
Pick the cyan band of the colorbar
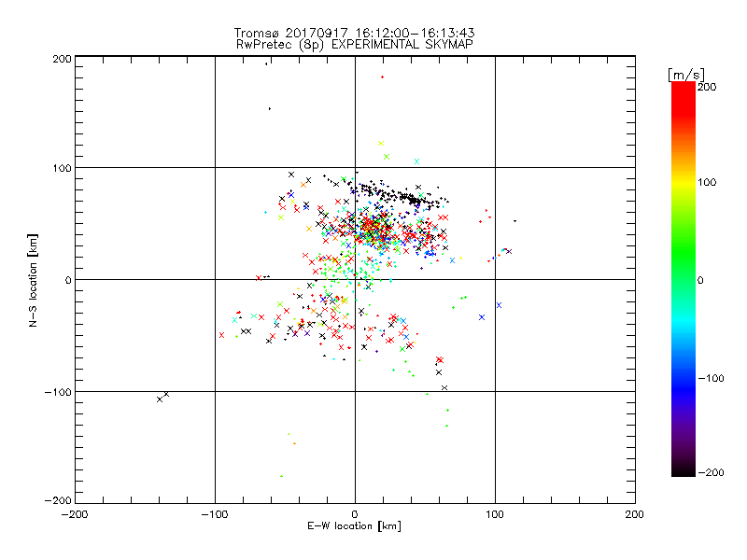[684, 324]
